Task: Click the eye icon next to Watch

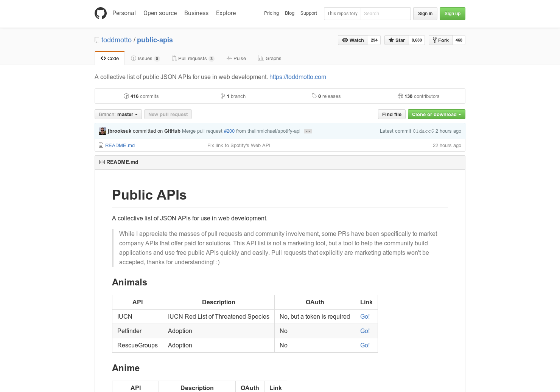Action: pyautogui.click(x=345, y=40)
